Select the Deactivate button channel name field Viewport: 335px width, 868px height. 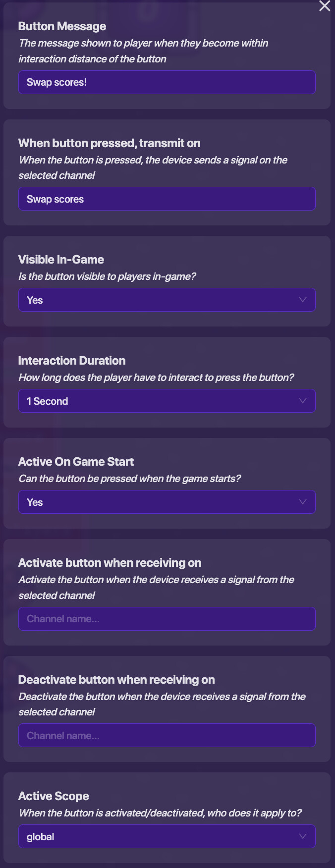tap(167, 736)
